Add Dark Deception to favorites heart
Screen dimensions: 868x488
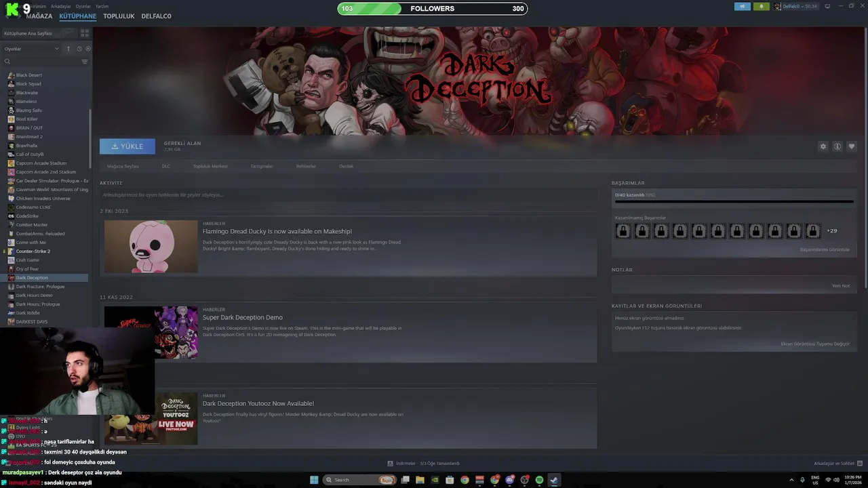pyautogui.click(x=852, y=146)
